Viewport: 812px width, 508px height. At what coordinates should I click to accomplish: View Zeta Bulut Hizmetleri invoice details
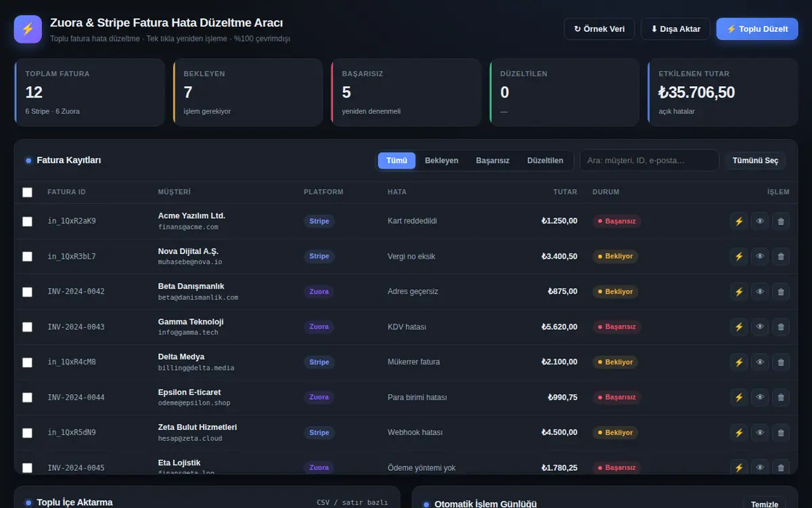[x=760, y=432]
